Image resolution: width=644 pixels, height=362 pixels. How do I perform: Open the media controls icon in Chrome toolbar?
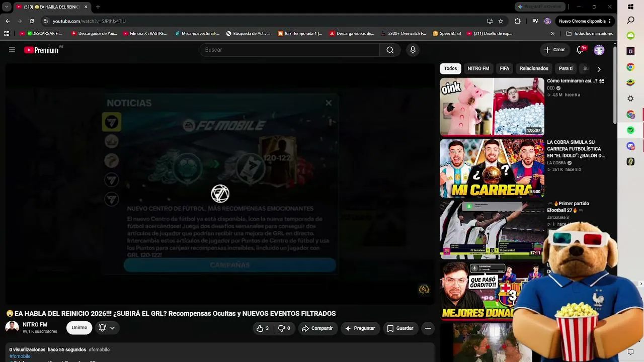tap(535, 21)
